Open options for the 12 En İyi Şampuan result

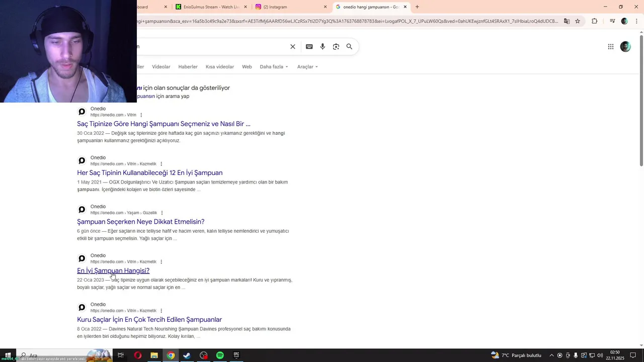(x=161, y=164)
